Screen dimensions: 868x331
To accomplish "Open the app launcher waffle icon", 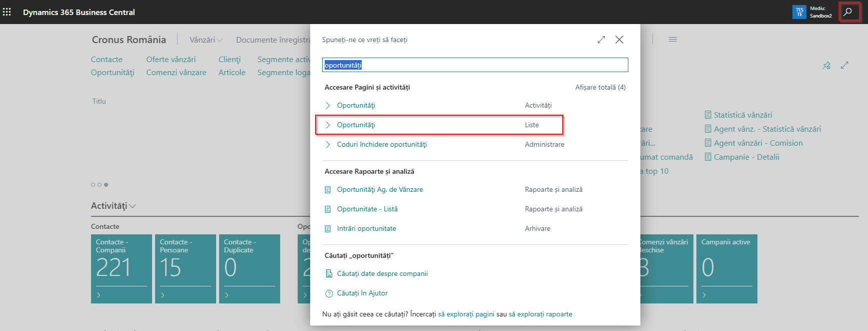I will click(x=7, y=12).
